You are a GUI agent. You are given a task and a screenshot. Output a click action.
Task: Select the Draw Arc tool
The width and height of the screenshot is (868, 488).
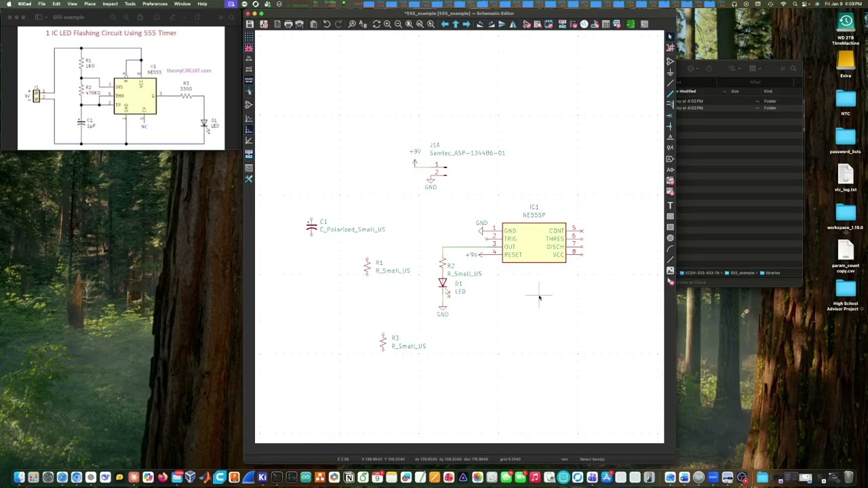pyautogui.click(x=670, y=249)
